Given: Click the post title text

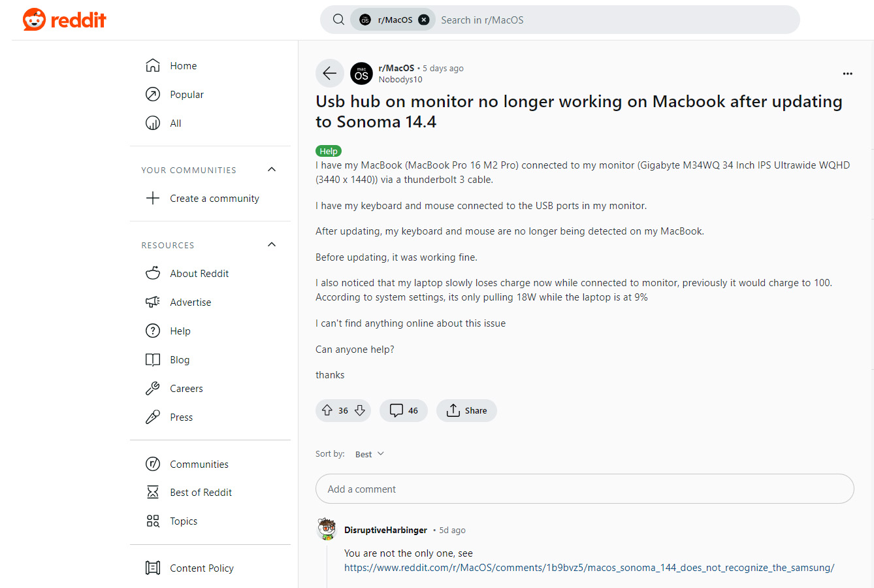Looking at the screenshot, I should (x=579, y=112).
